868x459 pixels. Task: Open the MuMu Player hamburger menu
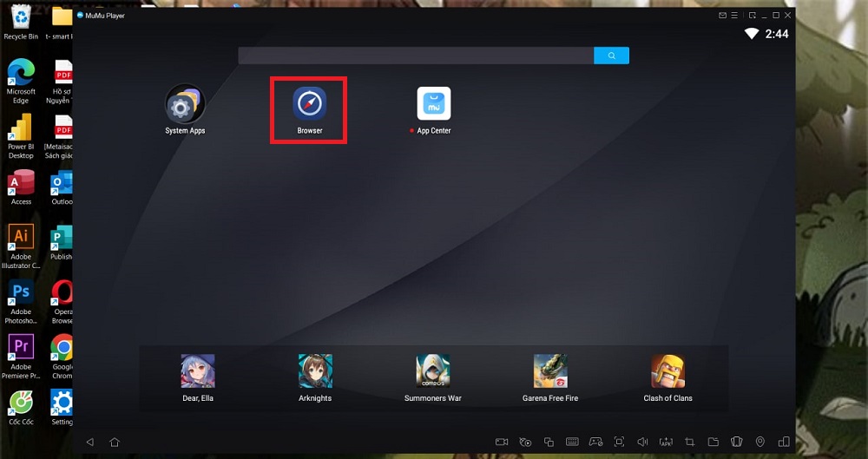pyautogui.click(x=734, y=16)
